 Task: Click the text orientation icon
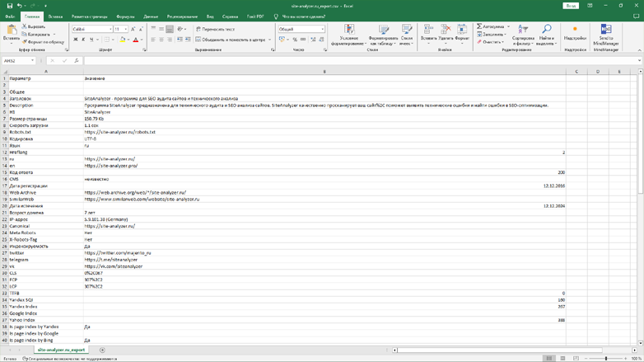pyautogui.click(x=180, y=29)
